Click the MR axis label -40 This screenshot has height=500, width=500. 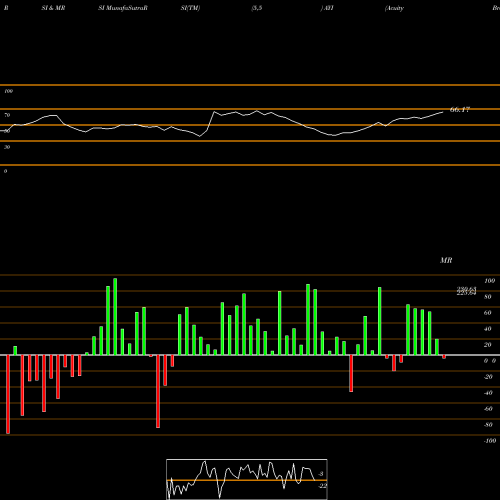pos(488,393)
